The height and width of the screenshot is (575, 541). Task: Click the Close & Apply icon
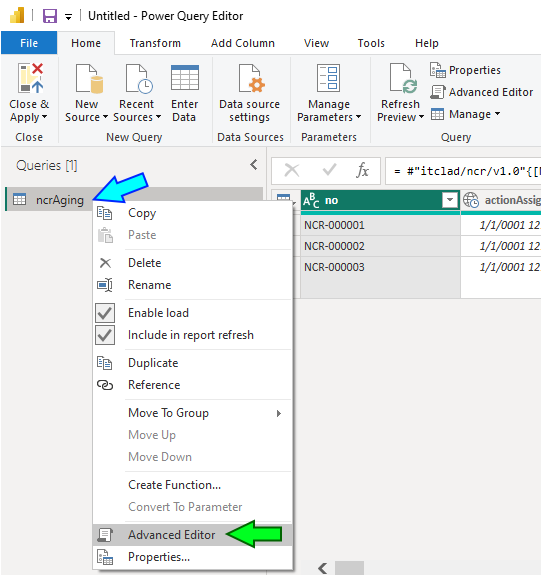pos(30,78)
